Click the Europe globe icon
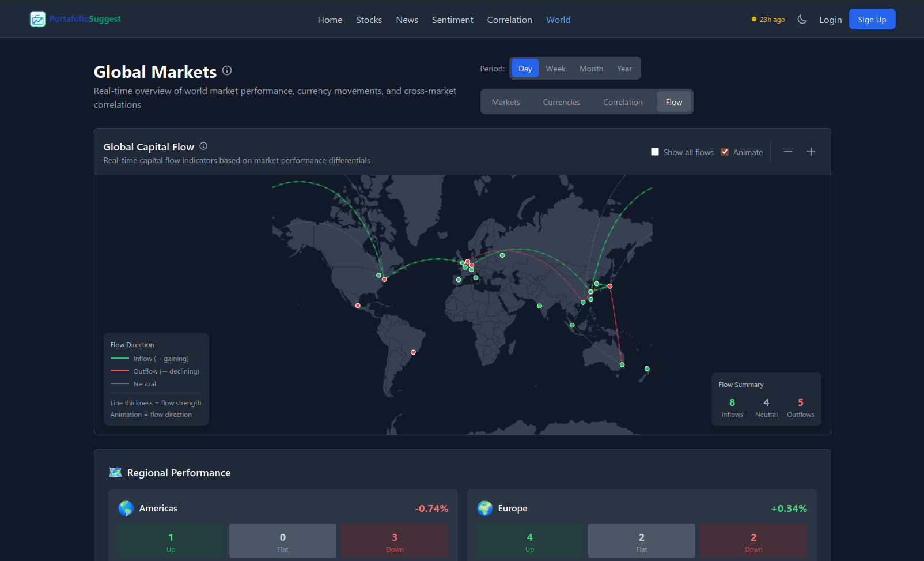This screenshot has height=561, width=924. pos(485,509)
